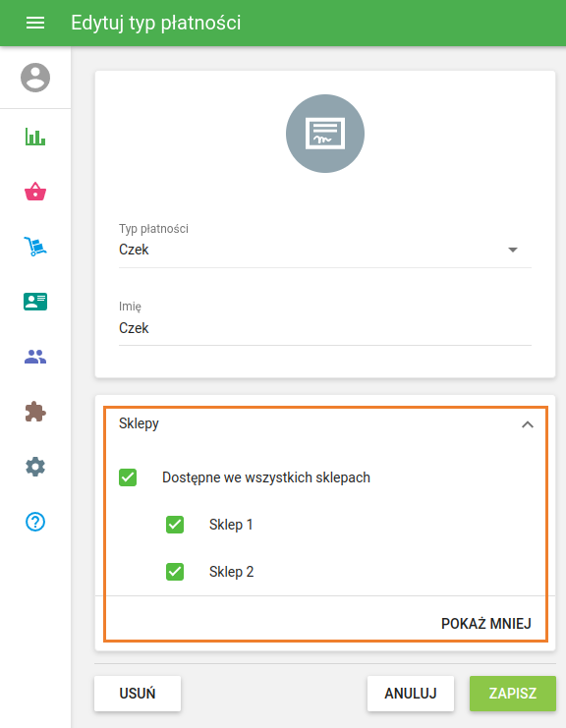This screenshot has height=728, width=566.
Task: Open the reports bar chart icon
Action: coord(35,137)
